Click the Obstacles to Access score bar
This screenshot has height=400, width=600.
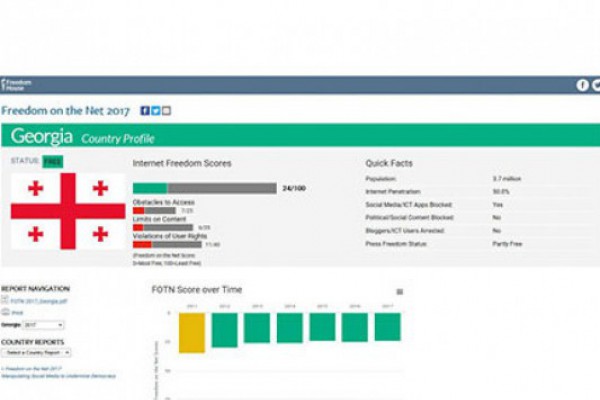point(154,211)
